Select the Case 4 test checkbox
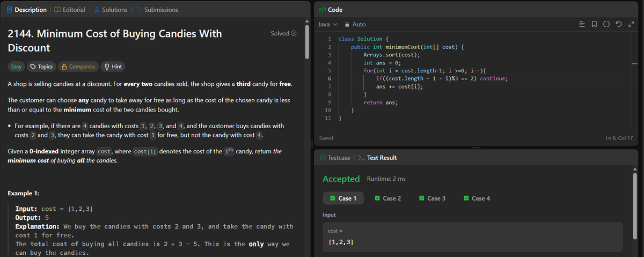This screenshot has width=644, height=257. (x=466, y=199)
